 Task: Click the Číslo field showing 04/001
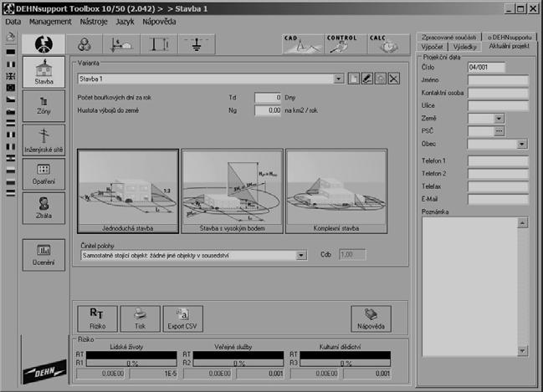coord(486,67)
